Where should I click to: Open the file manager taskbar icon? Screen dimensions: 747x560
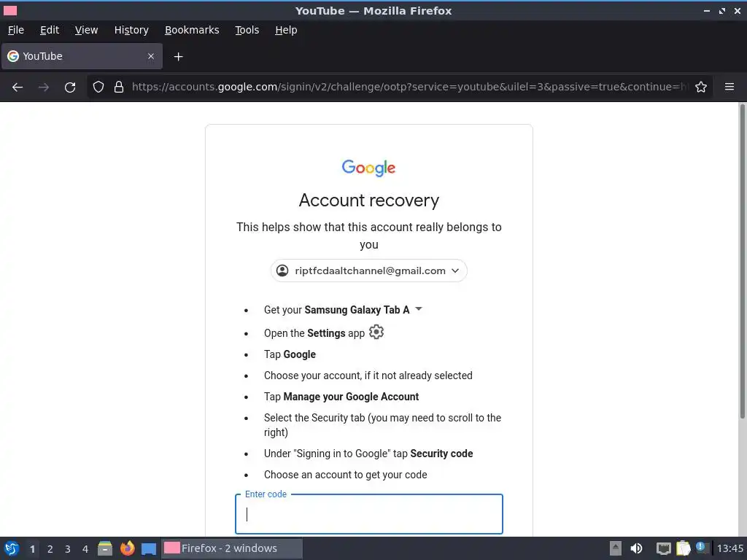(105, 548)
